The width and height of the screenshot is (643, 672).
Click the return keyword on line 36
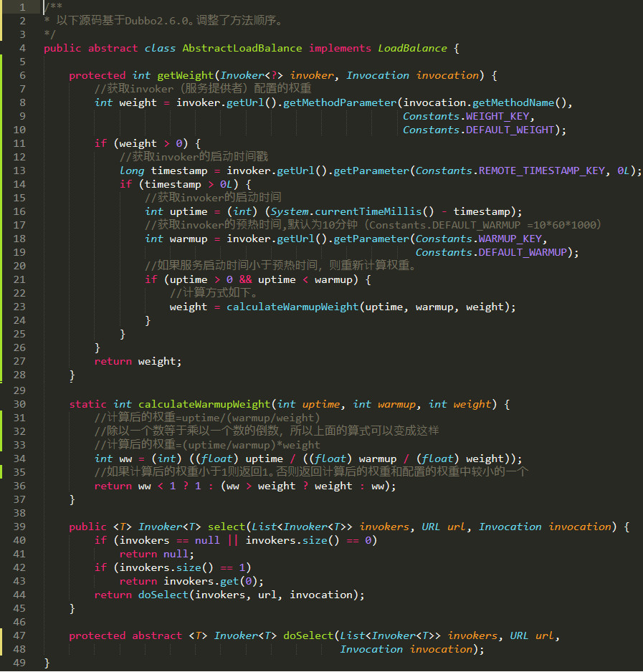[x=113, y=486]
